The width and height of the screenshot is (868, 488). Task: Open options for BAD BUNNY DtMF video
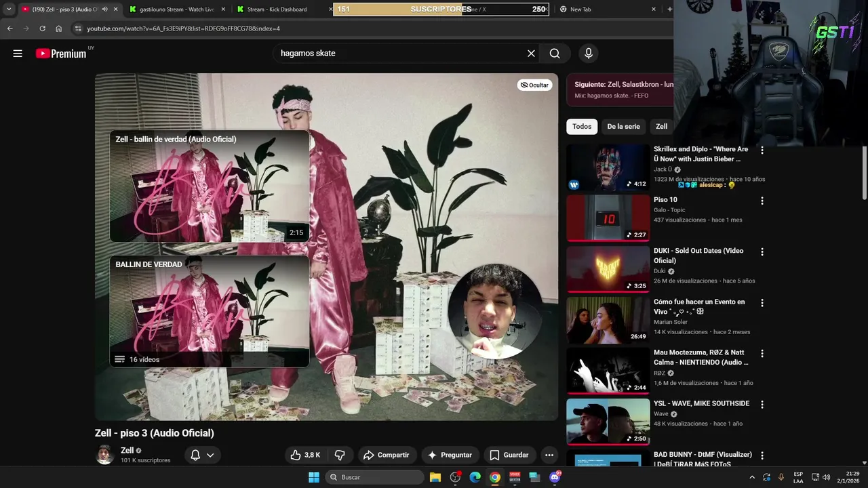tap(762, 455)
